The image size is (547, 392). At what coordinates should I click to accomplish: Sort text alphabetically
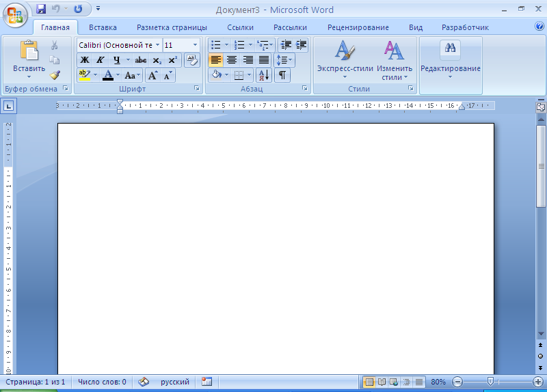pos(264,75)
